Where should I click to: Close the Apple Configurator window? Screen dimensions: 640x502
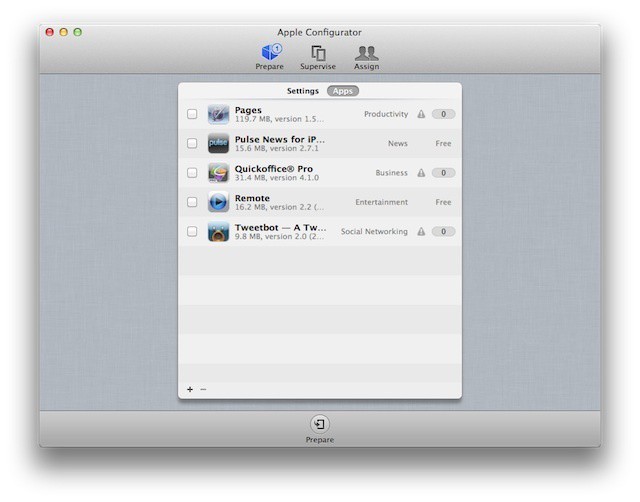click(50, 32)
